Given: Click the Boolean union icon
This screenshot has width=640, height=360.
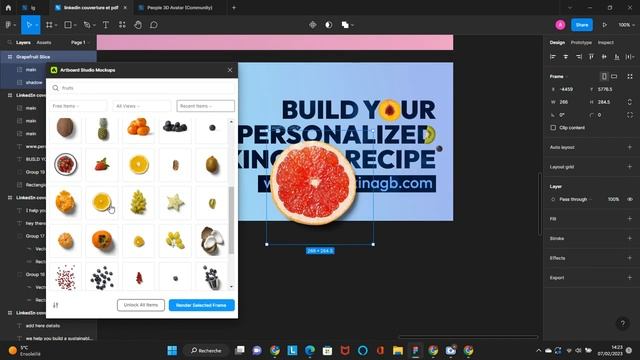Looking at the screenshot, I should (345, 25).
